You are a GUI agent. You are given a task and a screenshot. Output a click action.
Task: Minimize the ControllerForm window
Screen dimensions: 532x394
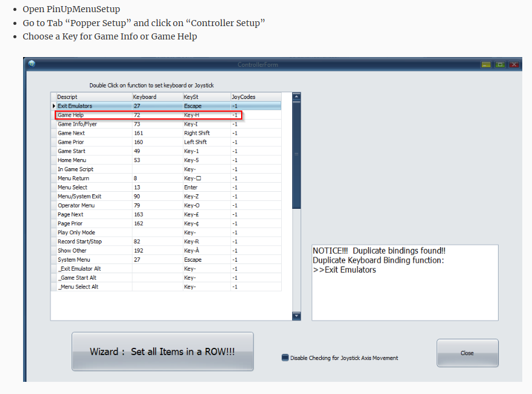point(486,64)
